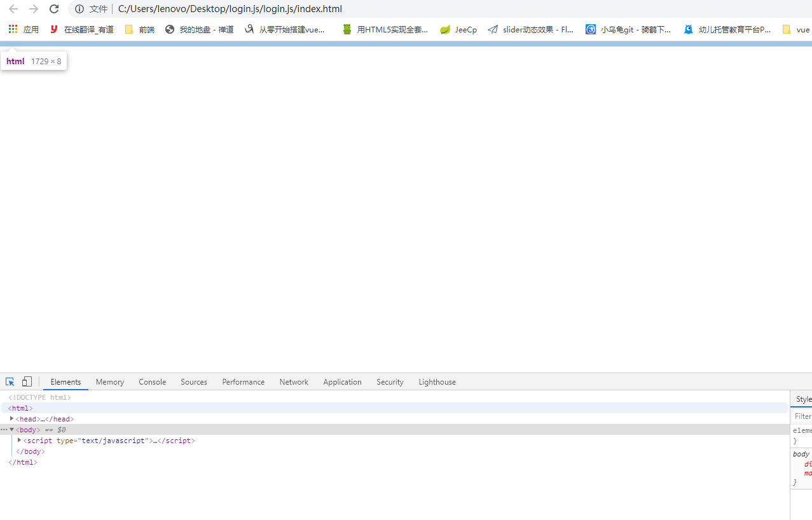
Task: Open the JeeCp bookmark
Action: [458, 29]
